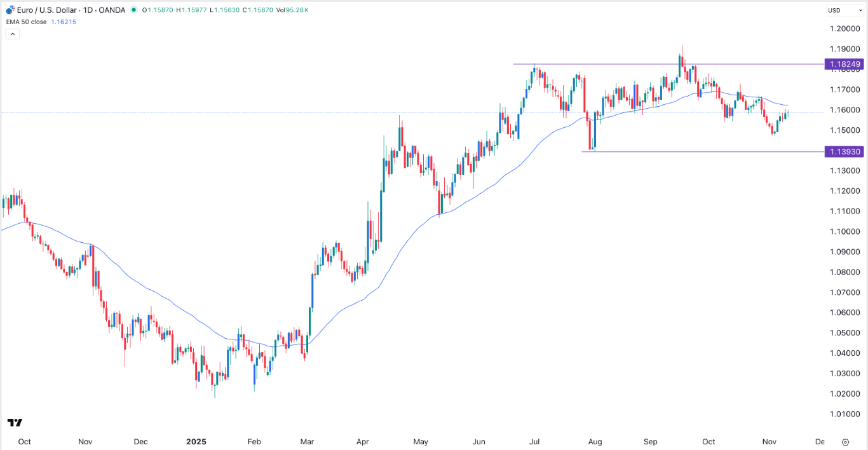Click the green market status dot in legend
868x450 pixels.
[133, 10]
